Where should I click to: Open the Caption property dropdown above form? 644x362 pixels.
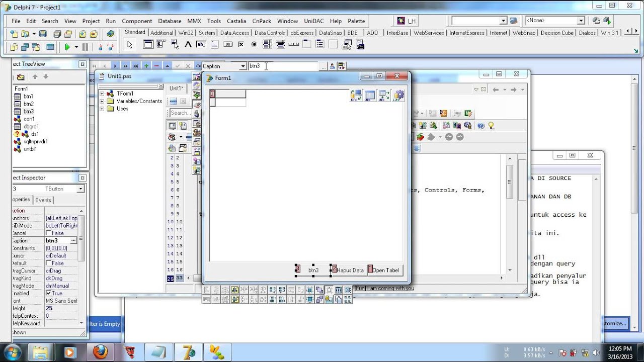coord(243,66)
